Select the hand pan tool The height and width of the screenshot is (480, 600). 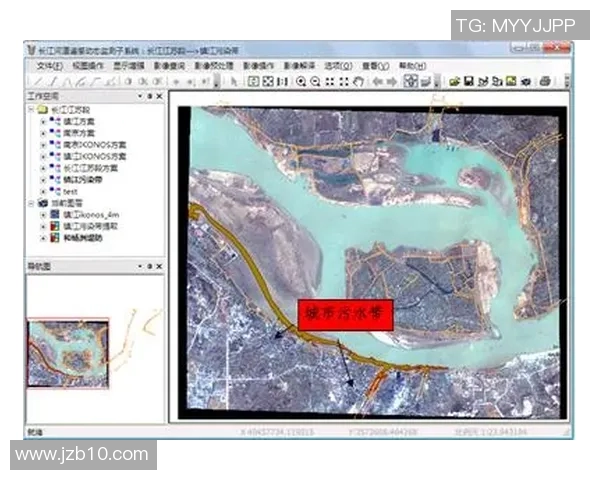(358, 81)
